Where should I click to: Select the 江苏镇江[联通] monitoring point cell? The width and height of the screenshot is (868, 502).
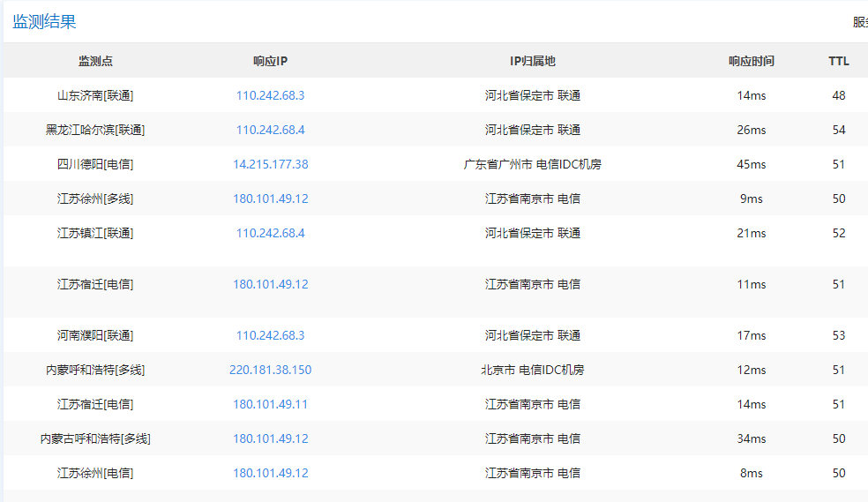point(95,232)
